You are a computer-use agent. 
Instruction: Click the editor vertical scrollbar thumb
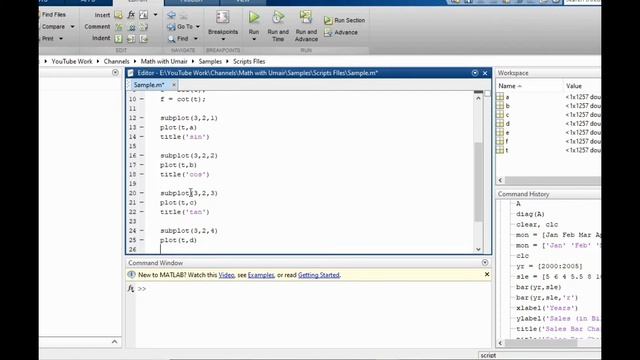coord(478,182)
